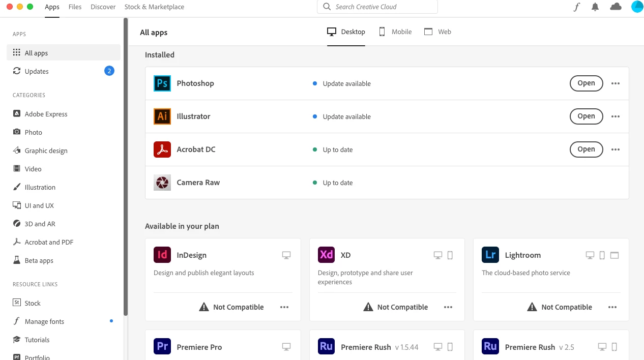Click the Premiere Pro app name
Viewport: 644px width, 360px height.
(x=199, y=347)
